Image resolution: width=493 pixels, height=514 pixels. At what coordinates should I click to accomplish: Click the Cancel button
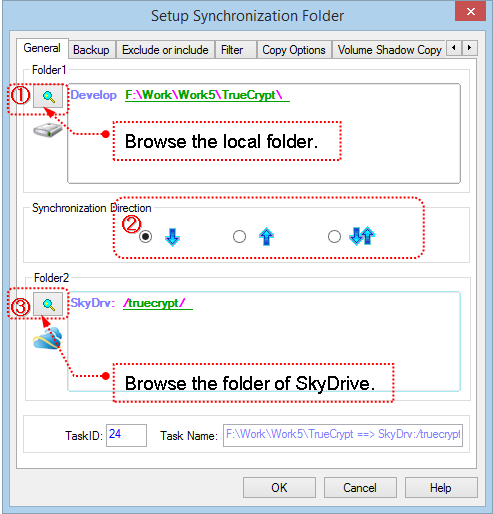click(360, 488)
